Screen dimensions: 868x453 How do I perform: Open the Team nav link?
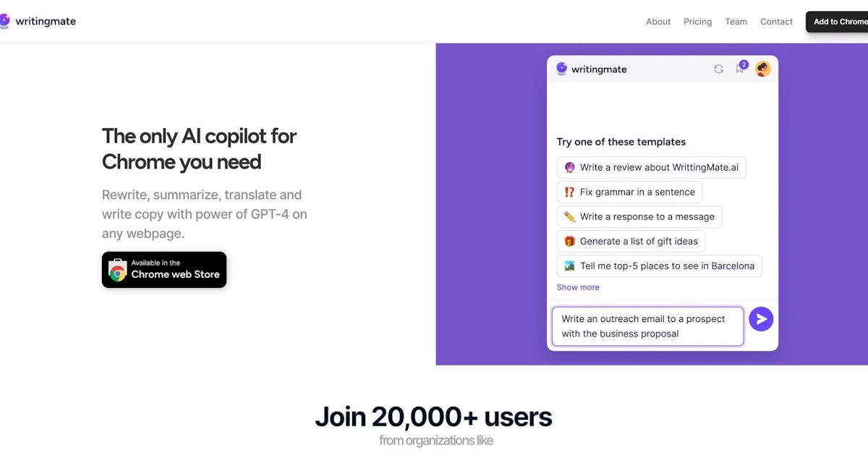coord(736,22)
